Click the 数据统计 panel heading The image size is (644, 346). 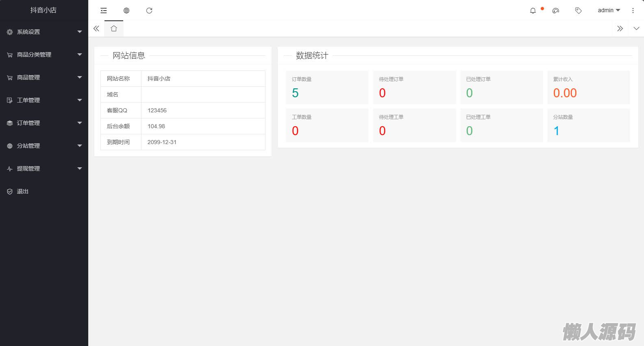(x=312, y=56)
